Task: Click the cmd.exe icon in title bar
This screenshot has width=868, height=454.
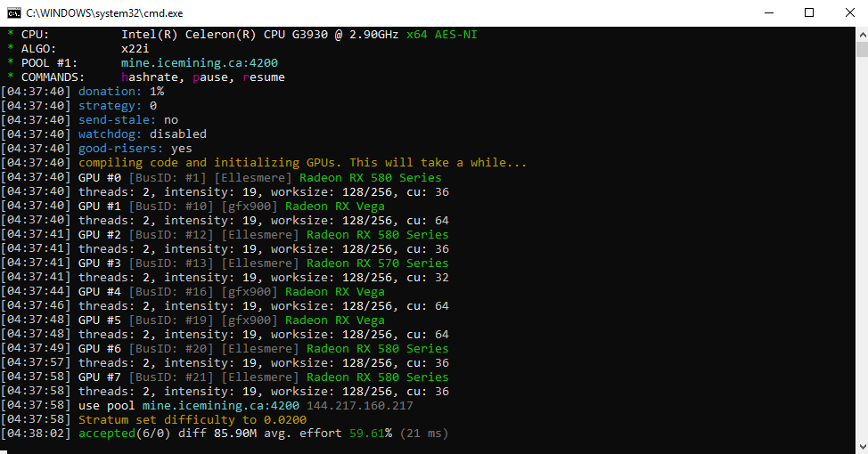Action: [x=13, y=13]
